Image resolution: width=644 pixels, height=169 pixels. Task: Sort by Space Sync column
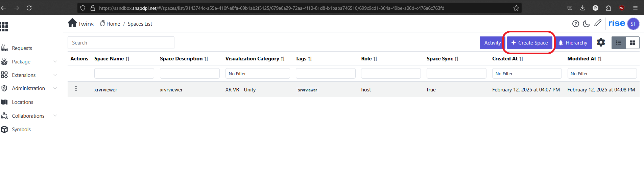(457, 59)
